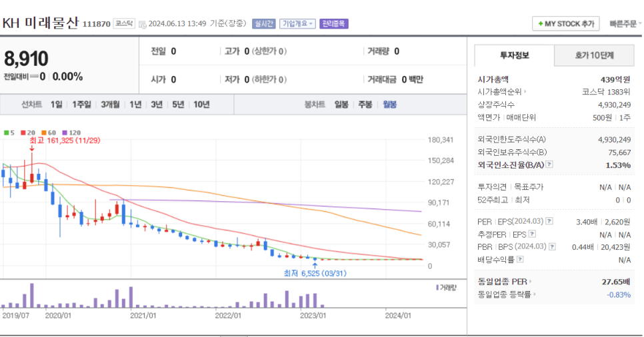Select the 1일 line chart period
This screenshot has height=337, width=644.
[x=56, y=105]
